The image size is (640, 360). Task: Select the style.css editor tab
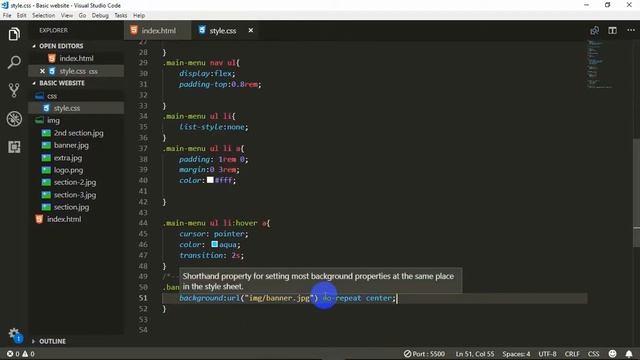pos(223,31)
